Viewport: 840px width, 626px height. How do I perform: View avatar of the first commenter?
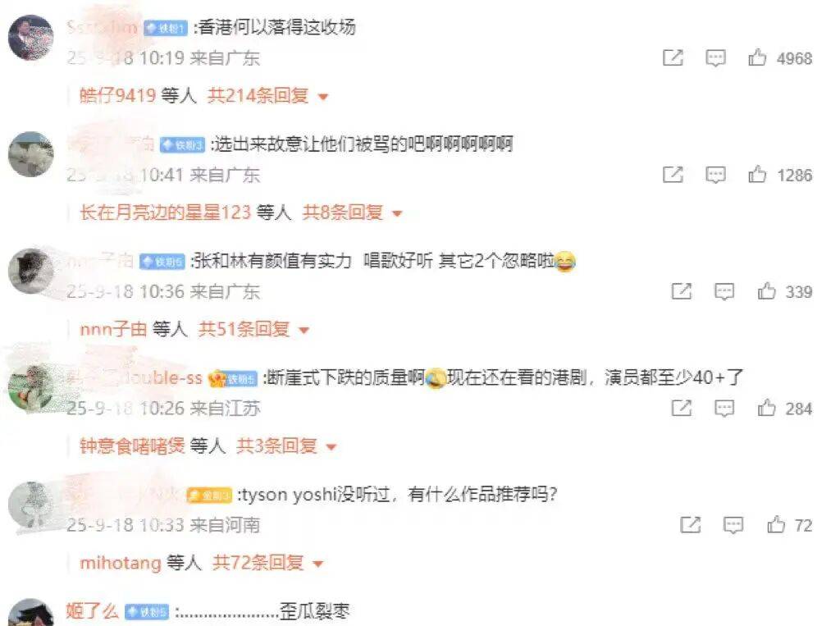point(30,37)
